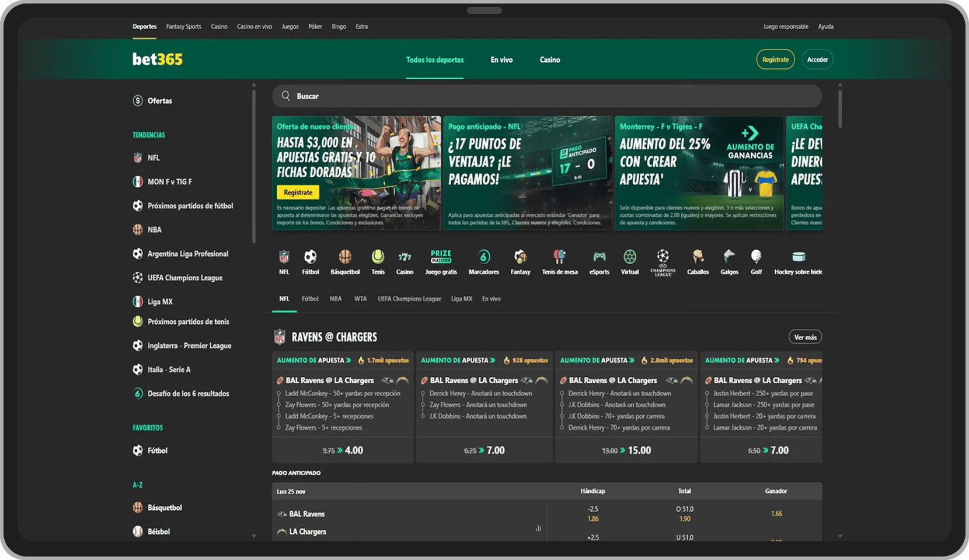Click the yellow Regístrate button in promo banner

[x=298, y=192]
